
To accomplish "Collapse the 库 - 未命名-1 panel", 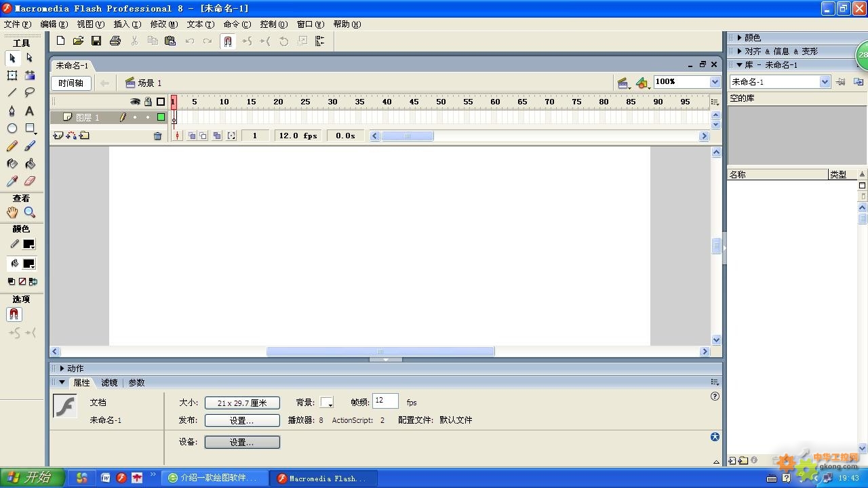I will (740, 65).
